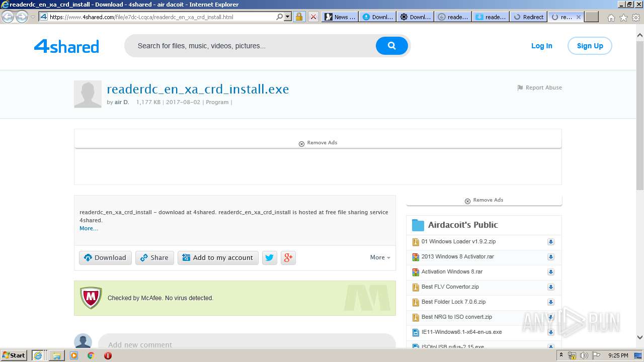
Task: Click the IE back navigation button
Action: pyautogui.click(x=8, y=17)
